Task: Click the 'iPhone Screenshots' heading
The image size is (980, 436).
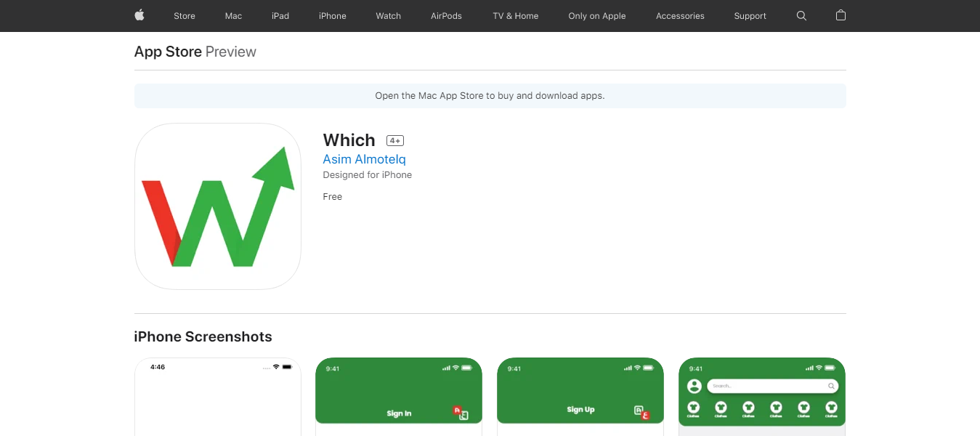Action: (203, 337)
